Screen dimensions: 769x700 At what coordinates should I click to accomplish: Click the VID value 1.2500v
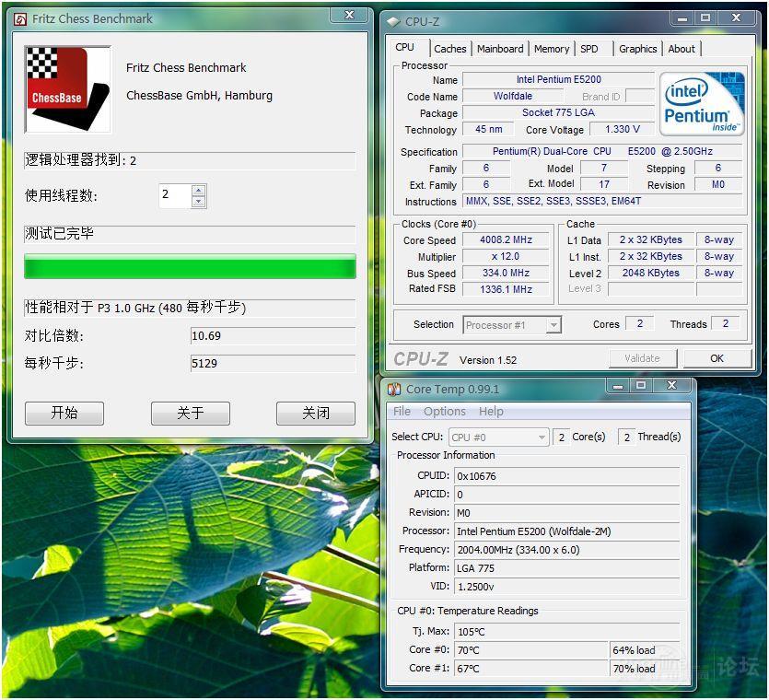pos(567,587)
